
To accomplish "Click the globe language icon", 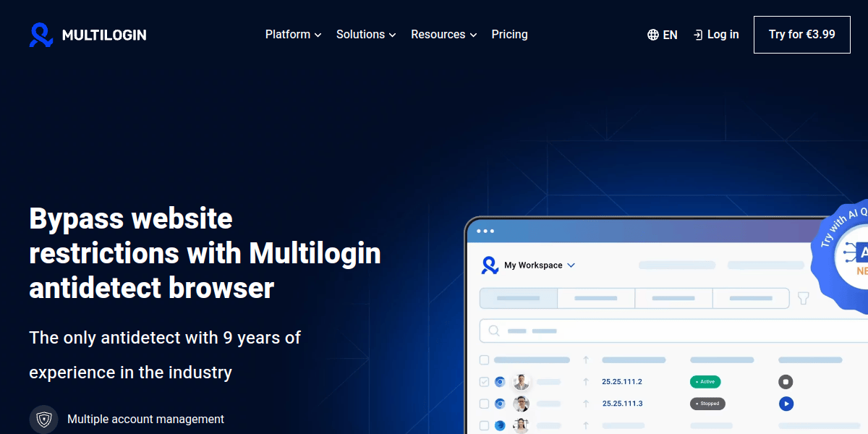I will pyautogui.click(x=653, y=35).
